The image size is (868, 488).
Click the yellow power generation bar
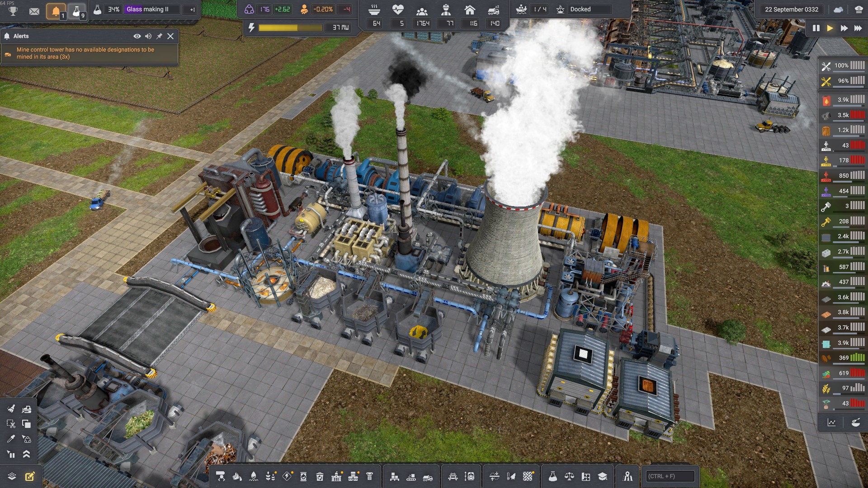coord(290,28)
